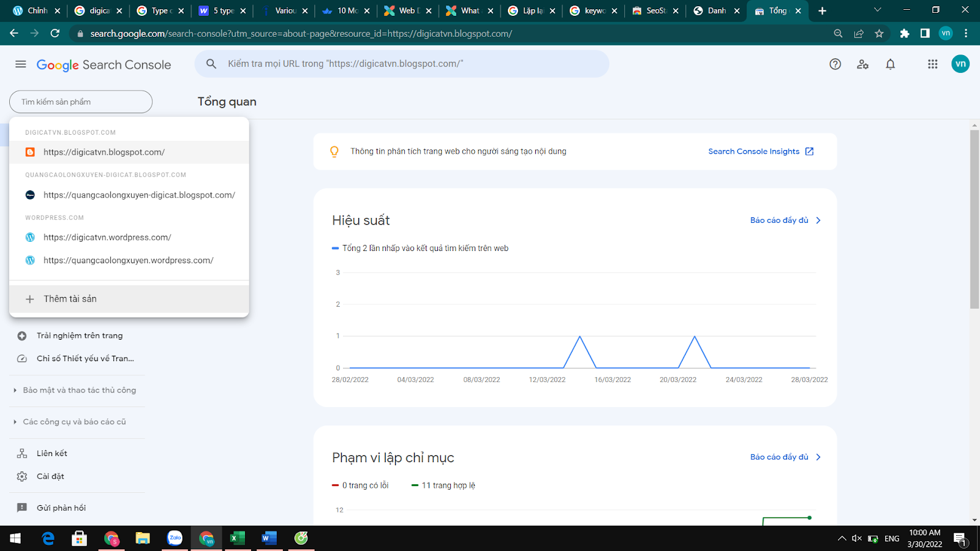Open File Explorer from the taskbar
This screenshot has height=551, width=980.
(143, 538)
